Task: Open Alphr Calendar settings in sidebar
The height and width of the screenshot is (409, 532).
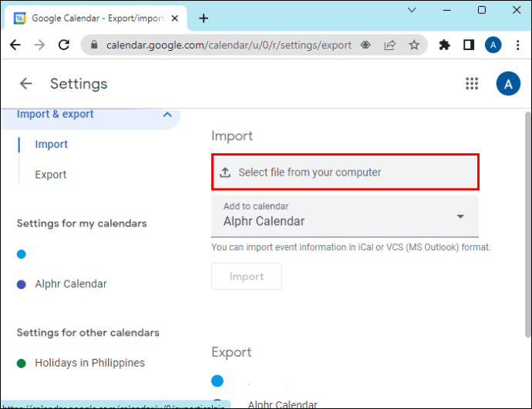Action: pos(71,284)
